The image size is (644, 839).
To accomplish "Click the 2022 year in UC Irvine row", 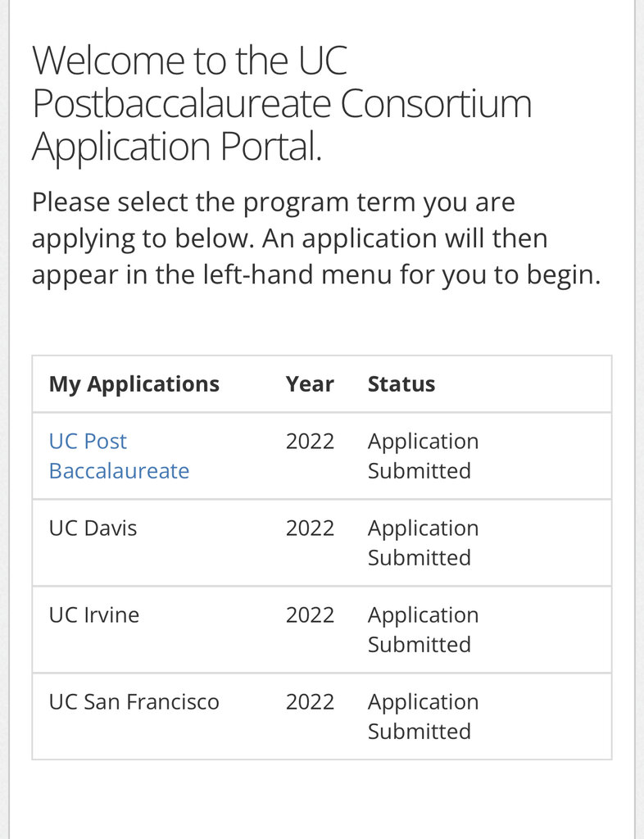I will coord(310,615).
